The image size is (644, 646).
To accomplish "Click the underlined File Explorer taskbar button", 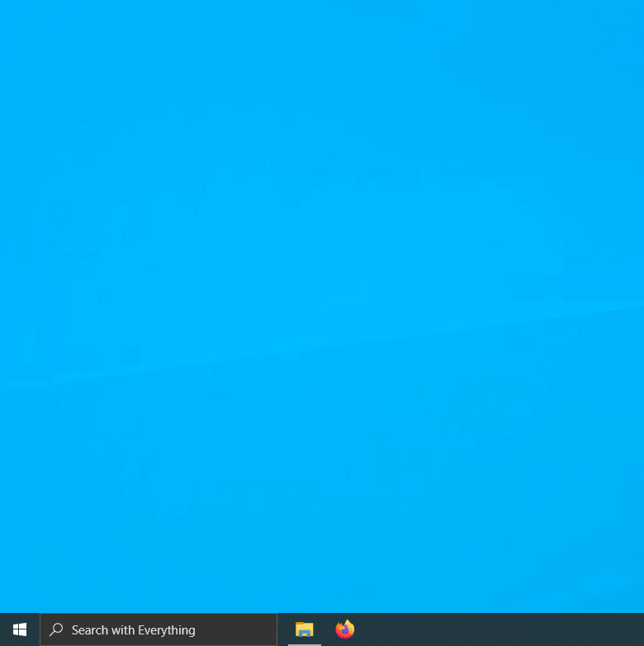I will click(305, 629).
